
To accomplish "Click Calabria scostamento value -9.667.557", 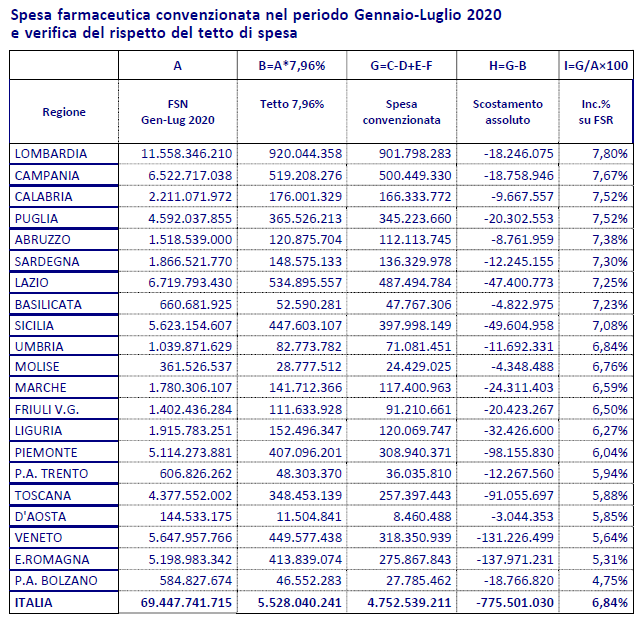I will point(522,196).
